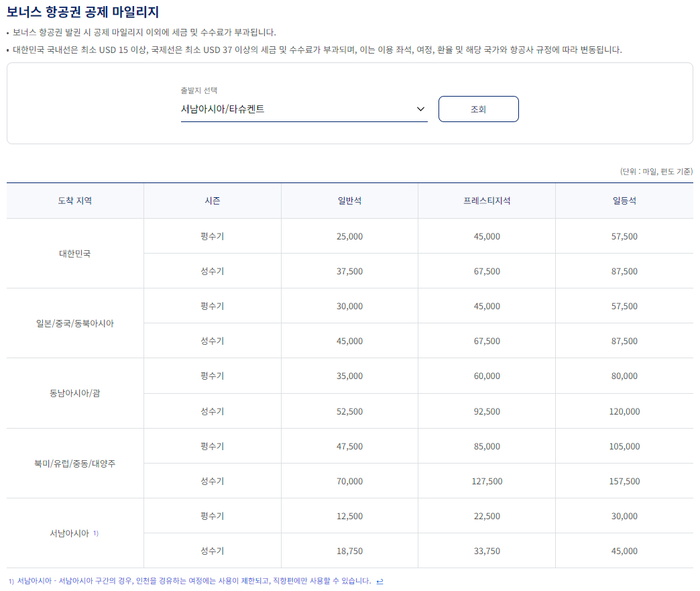Select the 동남아시아/괌 destination cell
The height and width of the screenshot is (591, 700).
(x=74, y=393)
